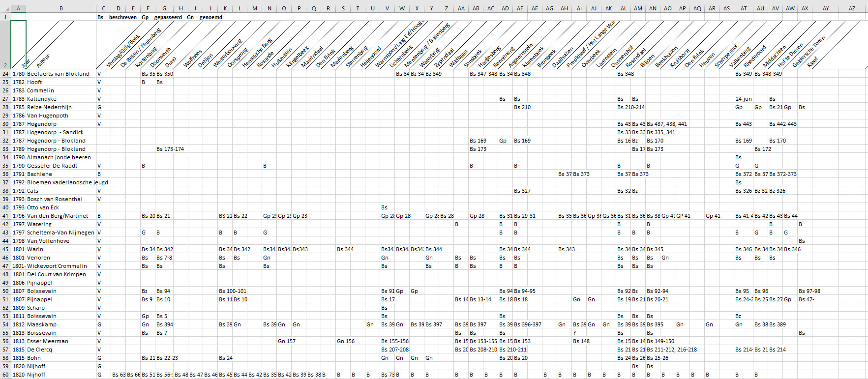Click cell 'Bs 100-101'

pos(232,291)
